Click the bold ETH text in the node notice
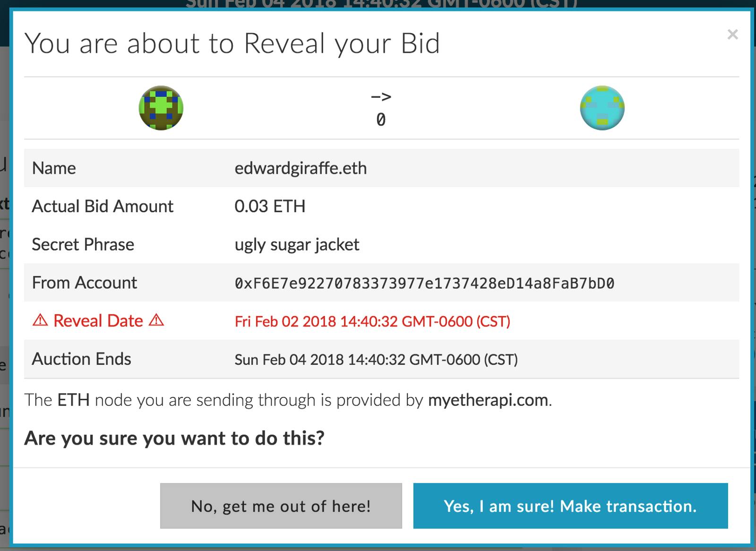This screenshot has width=756, height=551. (74, 399)
